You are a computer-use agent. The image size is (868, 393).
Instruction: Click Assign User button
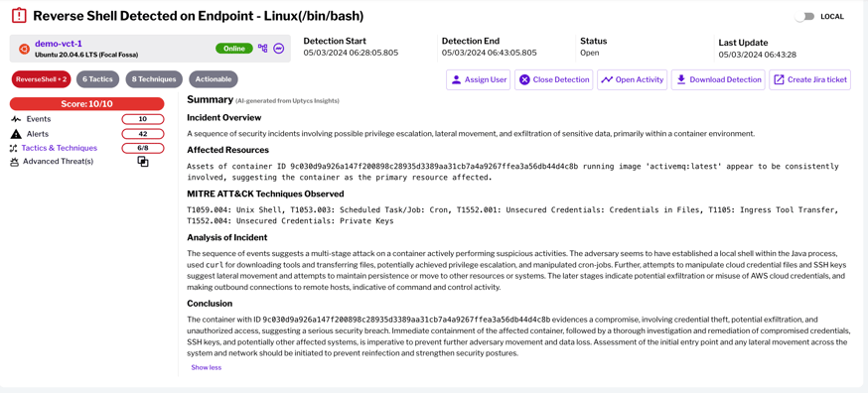point(479,79)
